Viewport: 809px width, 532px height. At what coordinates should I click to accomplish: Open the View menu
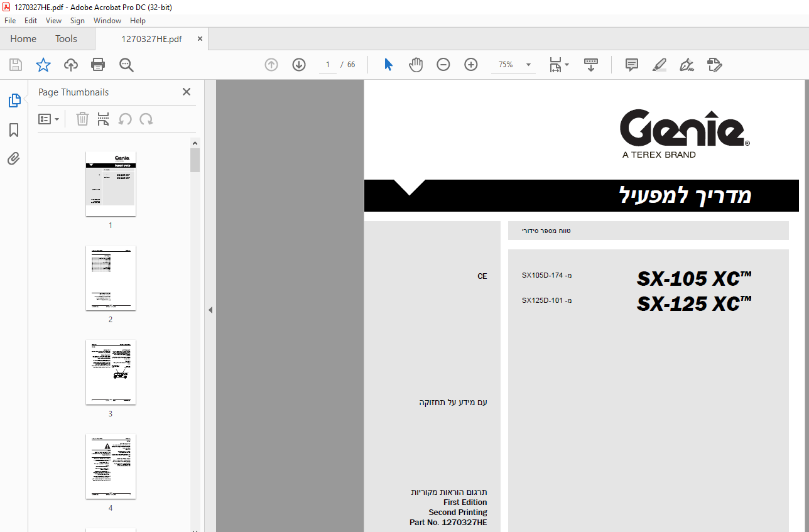click(53, 21)
